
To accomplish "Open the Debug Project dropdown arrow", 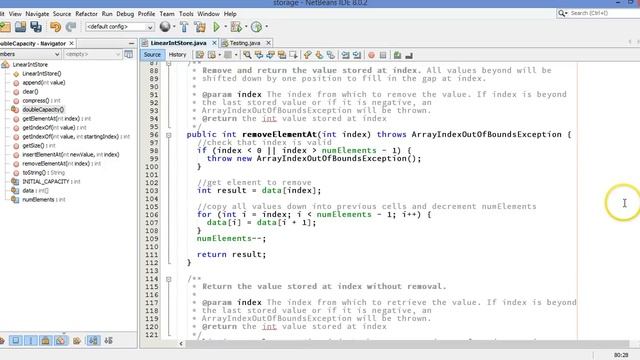I will coord(246,27).
